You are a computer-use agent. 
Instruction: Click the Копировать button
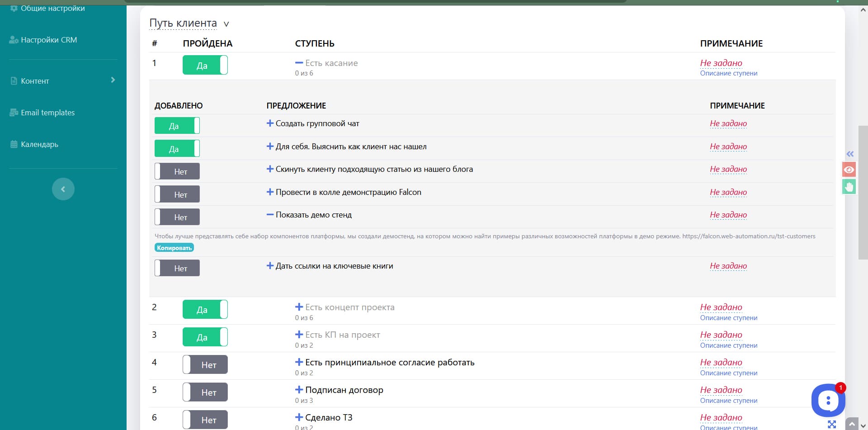click(174, 248)
